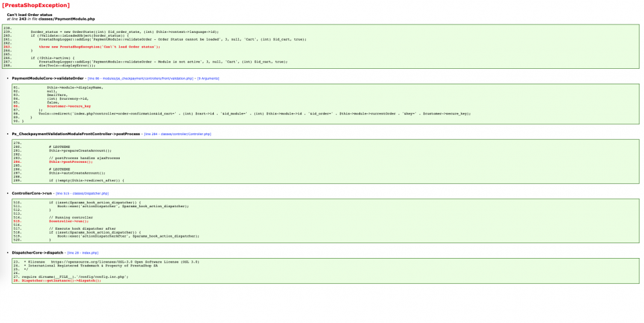Click the line 84 (int) $currency->id code

tap(68, 99)
